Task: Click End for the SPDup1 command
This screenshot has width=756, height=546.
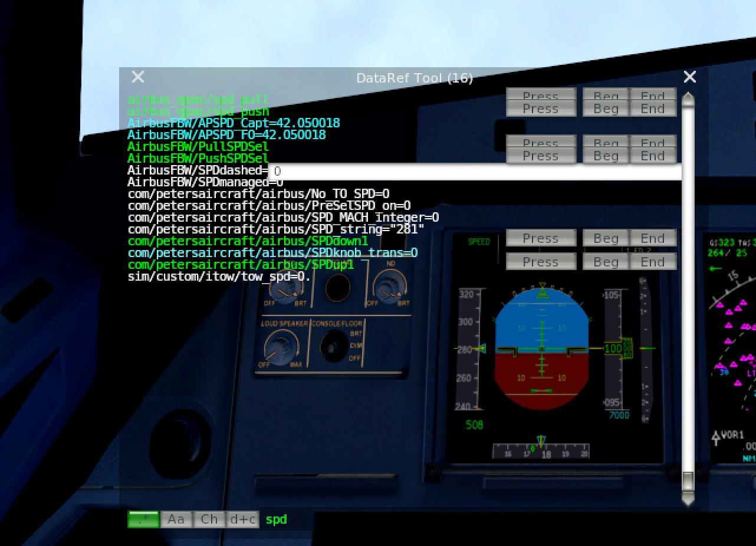Action: coord(653,262)
